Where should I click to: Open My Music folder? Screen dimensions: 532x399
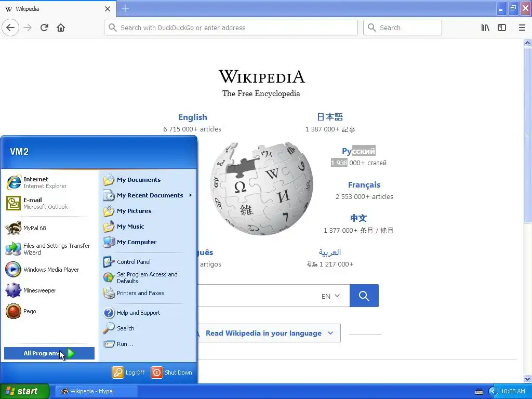coord(148,227)
